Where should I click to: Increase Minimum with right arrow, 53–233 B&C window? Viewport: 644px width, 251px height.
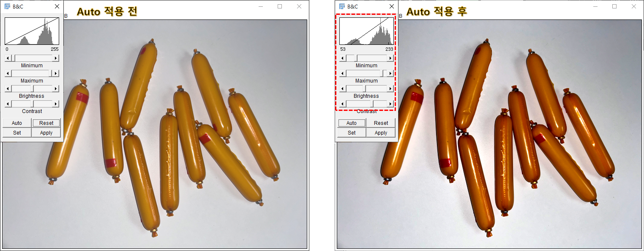(390, 58)
